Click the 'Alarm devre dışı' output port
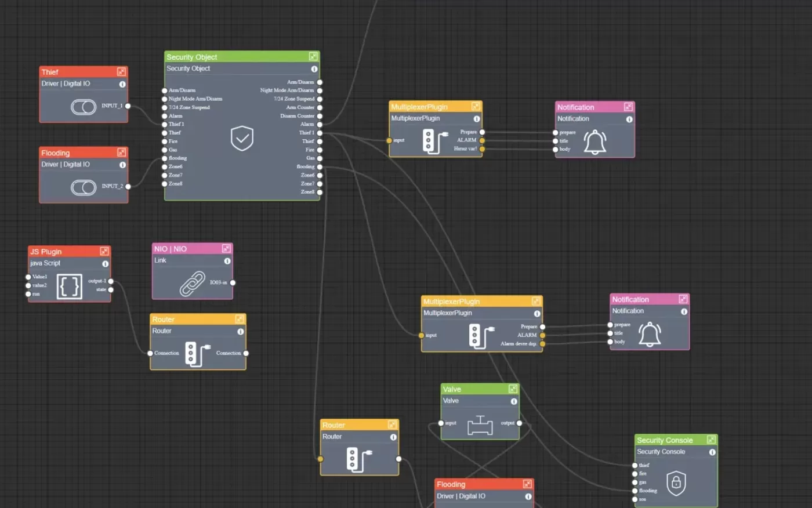This screenshot has height=508, width=812. [x=542, y=344]
